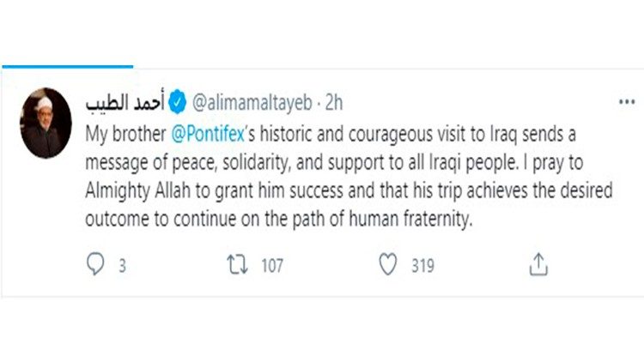Click the like count 319
The height and width of the screenshot is (362, 644).
point(422,266)
